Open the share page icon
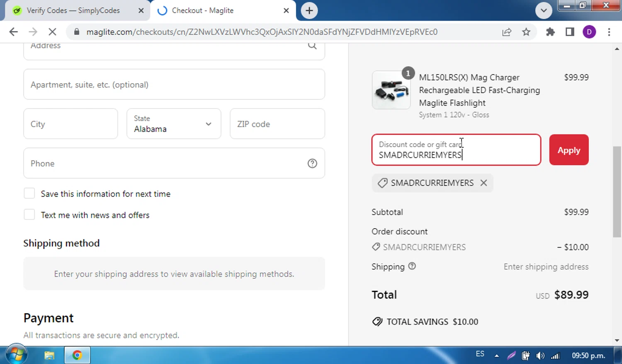The image size is (622, 364). [507, 32]
